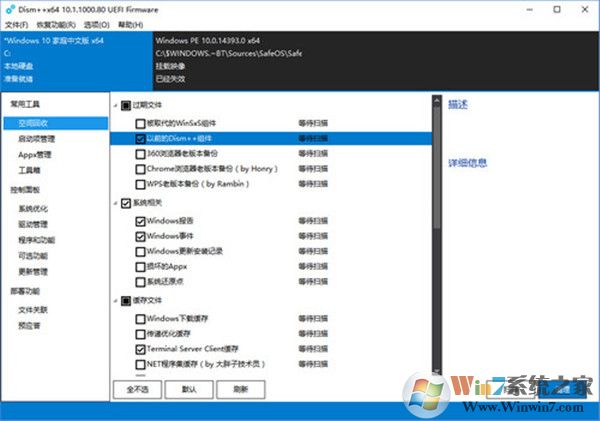
Task: Open the 选项(O) menu
Action: tap(96, 25)
